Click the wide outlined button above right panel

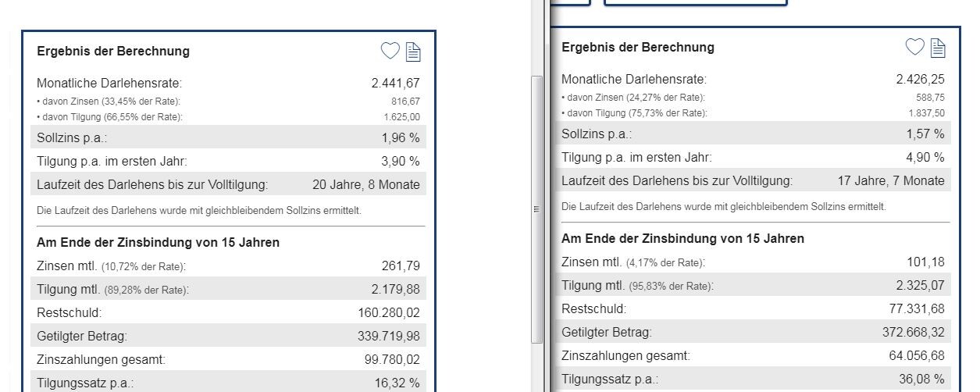(x=695, y=3)
